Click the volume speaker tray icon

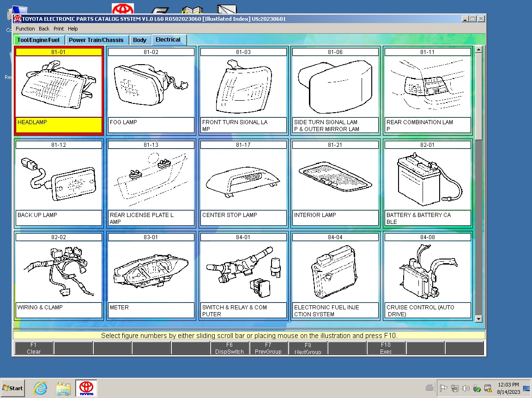[x=466, y=388]
